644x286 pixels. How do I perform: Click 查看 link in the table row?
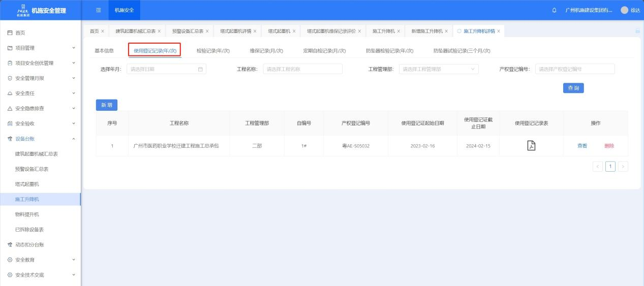[x=582, y=146]
